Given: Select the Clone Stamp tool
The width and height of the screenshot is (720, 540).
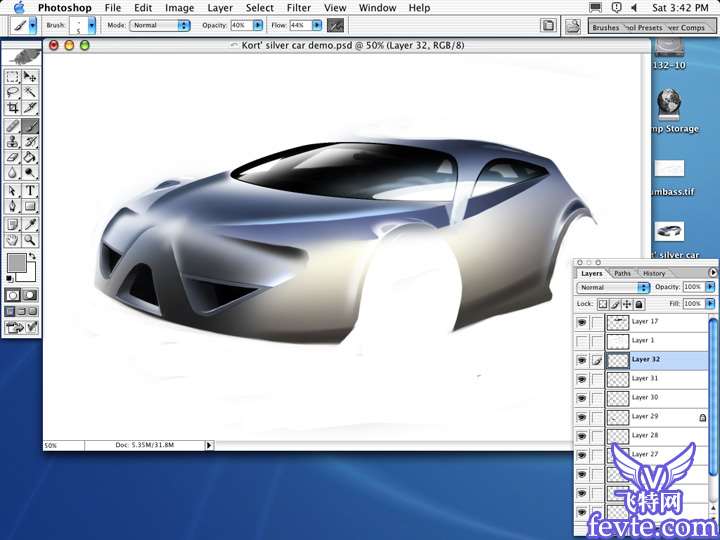Looking at the screenshot, I should pyautogui.click(x=12, y=141).
